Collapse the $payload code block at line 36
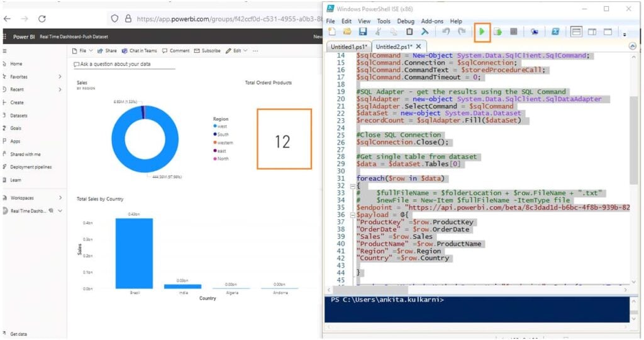The height and width of the screenshot is (340, 644). click(352, 215)
